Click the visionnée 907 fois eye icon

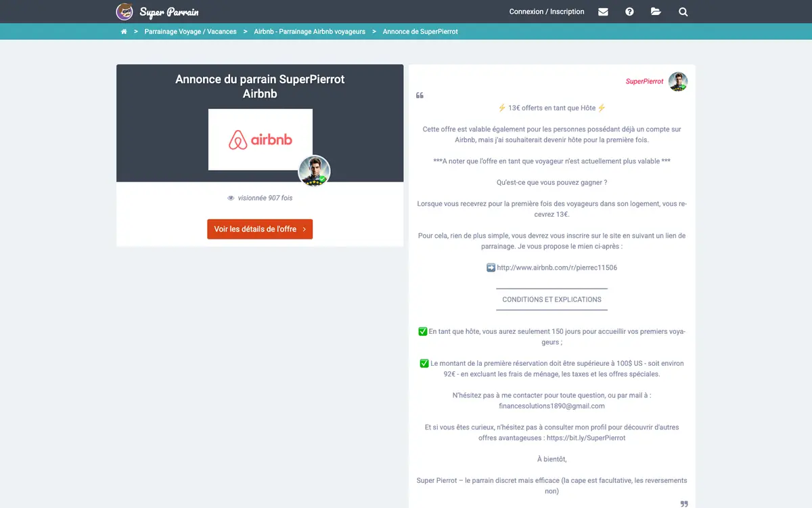(x=231, y=198)
